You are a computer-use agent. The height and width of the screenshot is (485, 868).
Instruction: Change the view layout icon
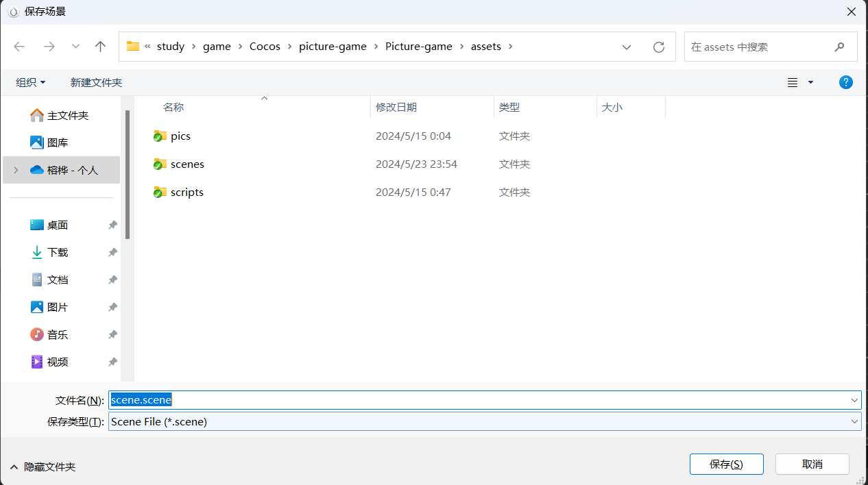click(x=793, y=82)
